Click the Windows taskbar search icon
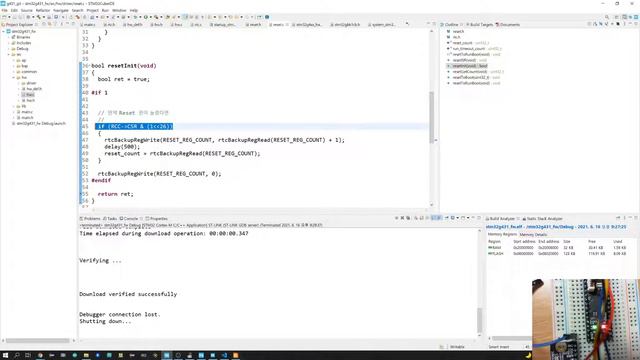Viewport: 640px width, 360px height. [17, 356]
